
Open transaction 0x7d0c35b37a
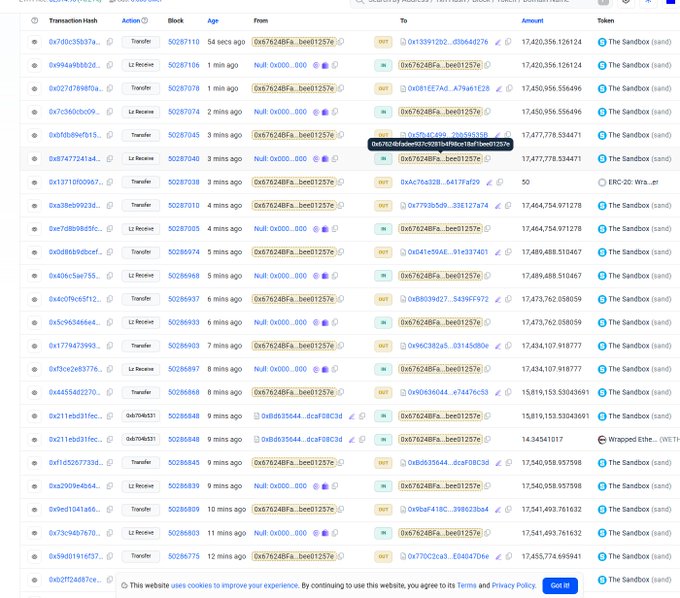point(74,42)
